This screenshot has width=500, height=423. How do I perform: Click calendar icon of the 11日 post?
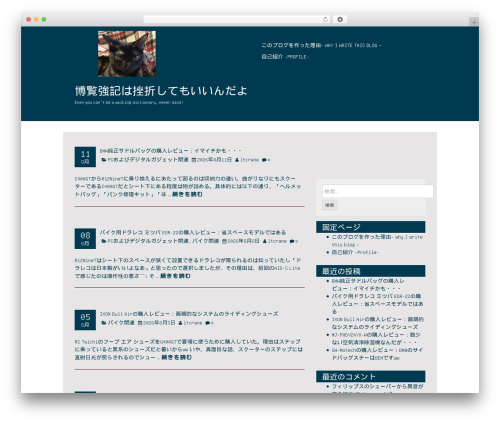[194, 160]
